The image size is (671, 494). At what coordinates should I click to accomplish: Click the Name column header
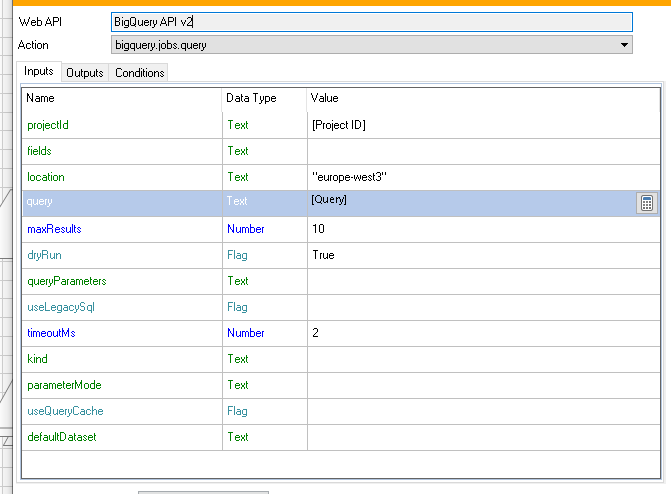click(x=41, y=98)
